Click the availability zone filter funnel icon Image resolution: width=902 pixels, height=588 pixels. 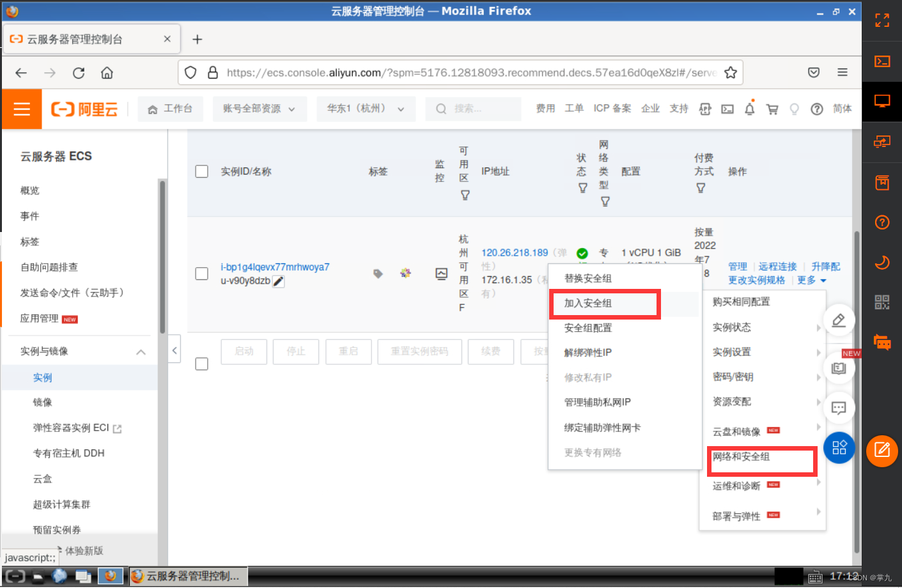(465, 195)
